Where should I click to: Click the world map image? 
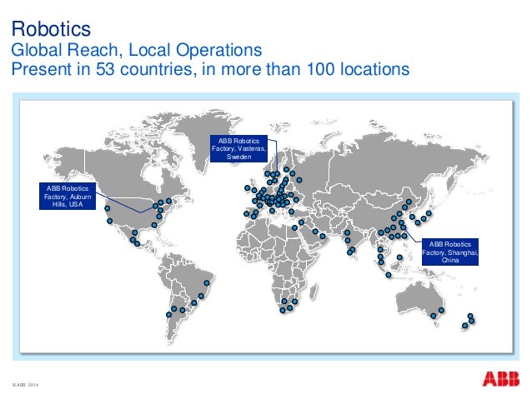[x=266, y=227]
